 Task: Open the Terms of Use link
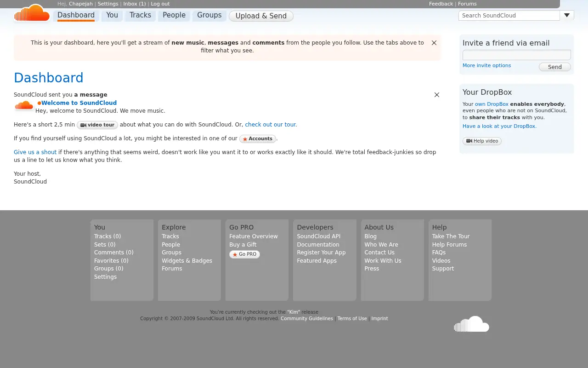coord(352,319)
